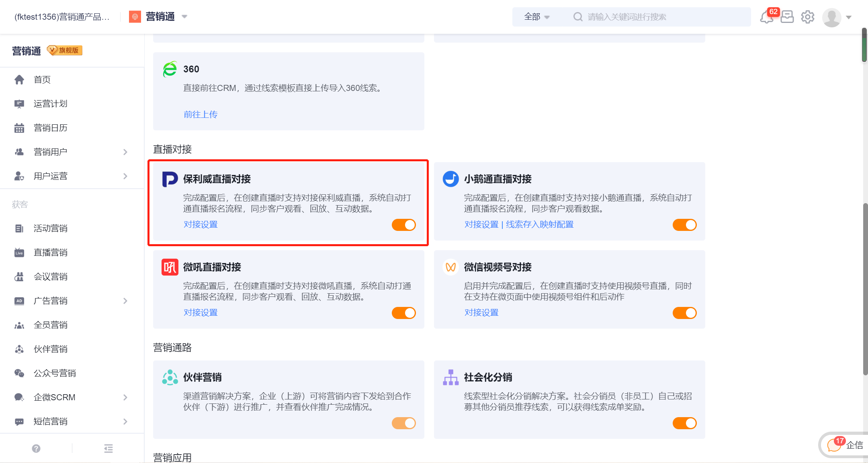Open the 营销通 app switcher dropdown

click(184, 17)
